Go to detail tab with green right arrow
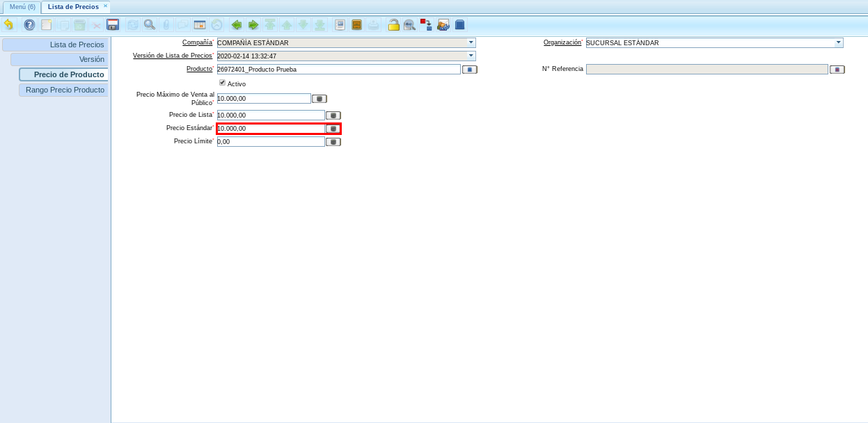The width and height of the screenshot is (868, 423). pyautogui.click(x=253, y=25)
